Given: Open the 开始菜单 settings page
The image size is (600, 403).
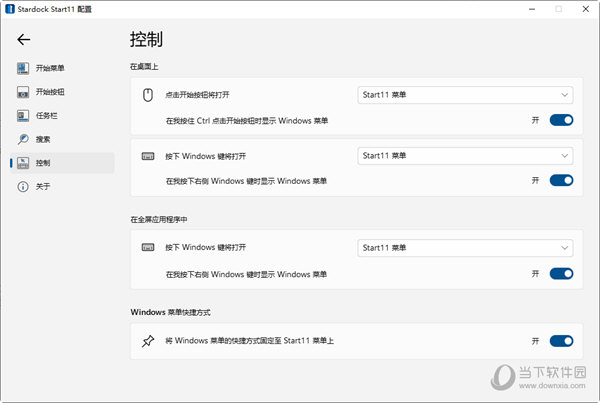Looking at the screenshot, I should pyautogui.click(x=62, y=68).
